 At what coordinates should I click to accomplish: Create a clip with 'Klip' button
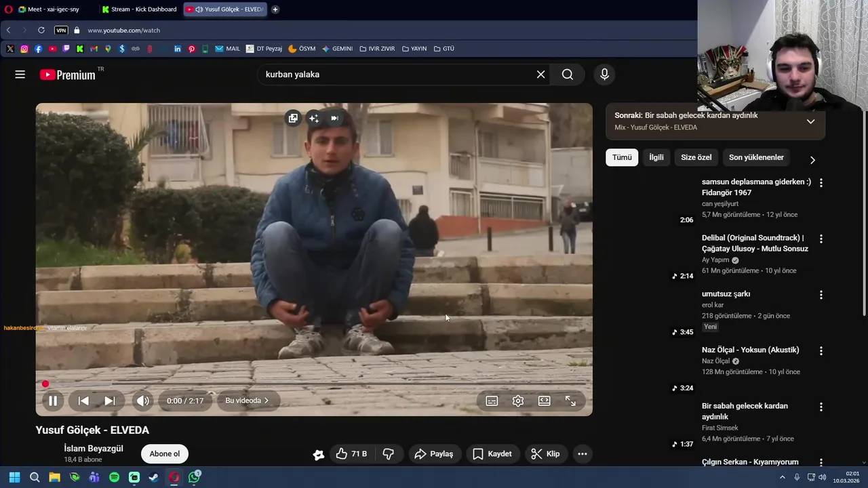546,454
